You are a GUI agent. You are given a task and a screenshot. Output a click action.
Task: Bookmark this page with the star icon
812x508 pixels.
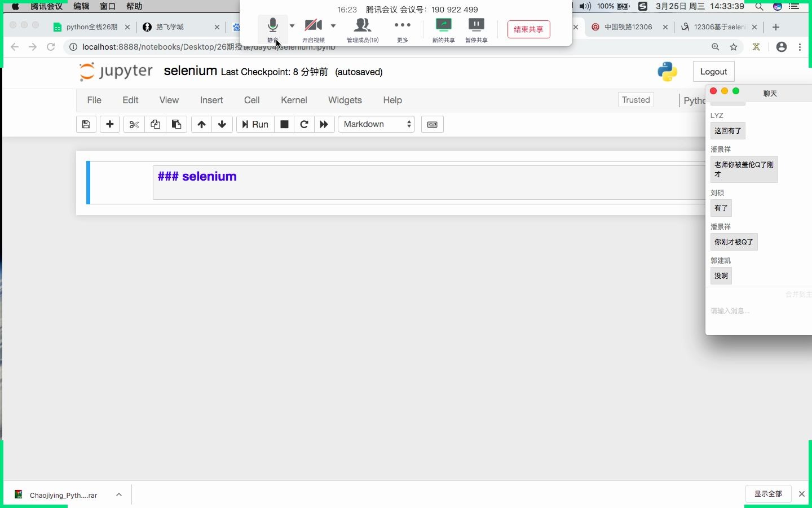pyautogui.click(x=734, y=47)
